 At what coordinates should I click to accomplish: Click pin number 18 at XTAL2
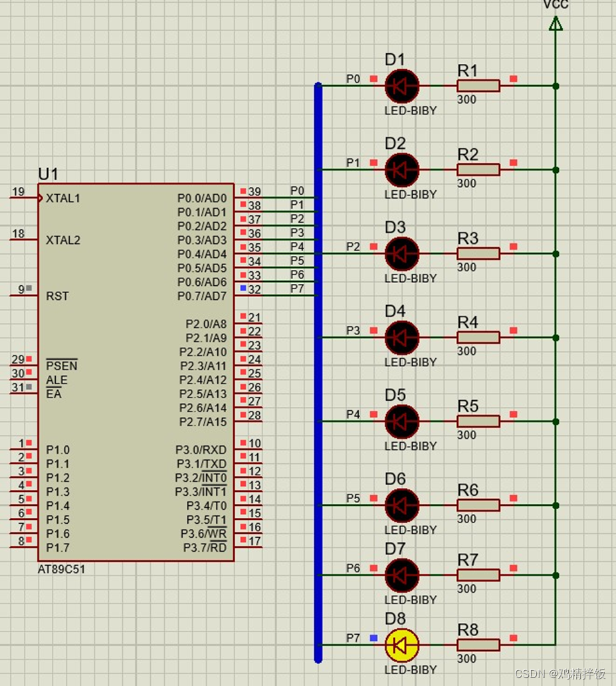click(18, 233)
